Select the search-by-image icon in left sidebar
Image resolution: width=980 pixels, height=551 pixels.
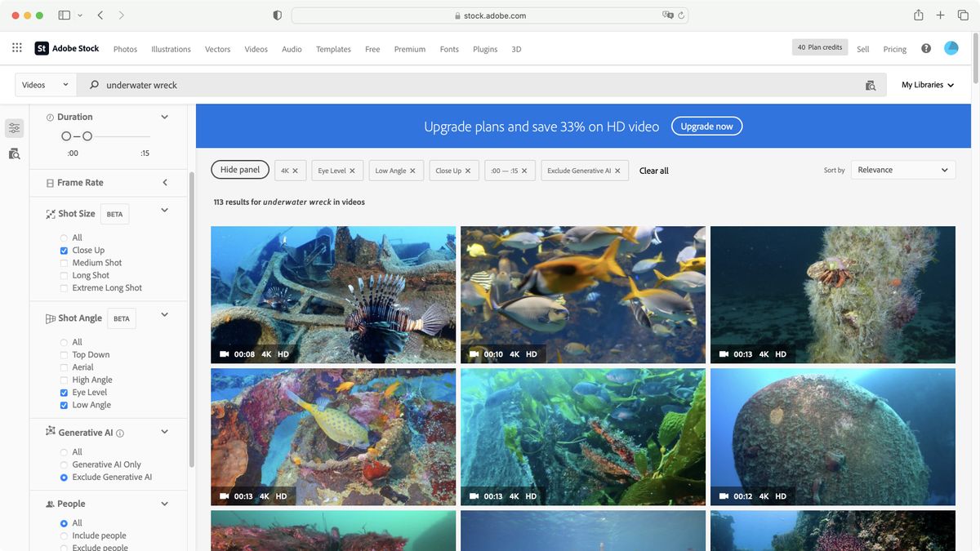[13, 153]
